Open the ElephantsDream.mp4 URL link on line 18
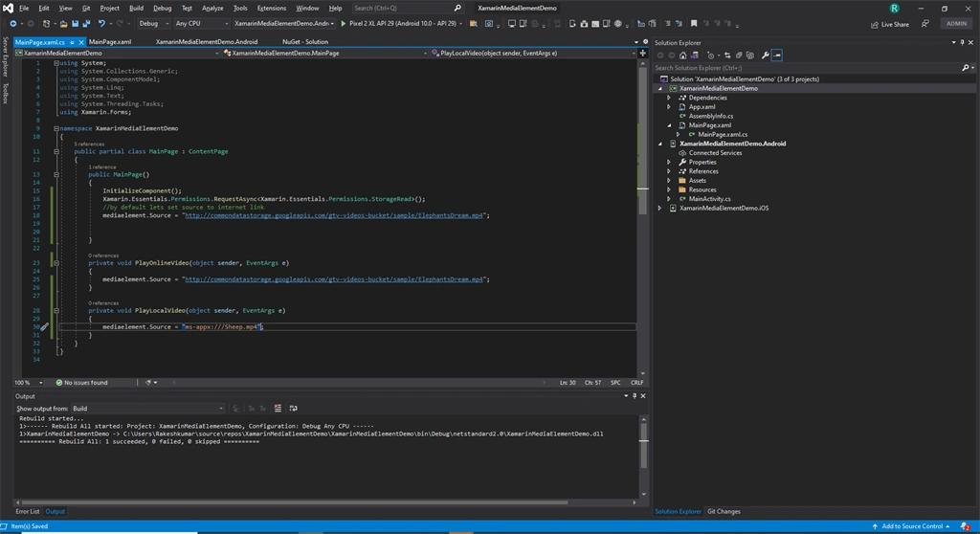 (334, 215)
